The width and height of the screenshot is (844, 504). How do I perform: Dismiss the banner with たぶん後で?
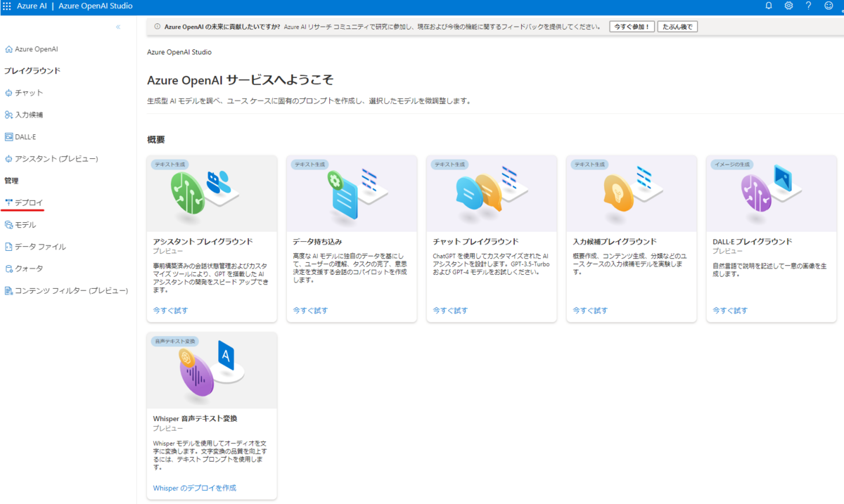point(678,26)
